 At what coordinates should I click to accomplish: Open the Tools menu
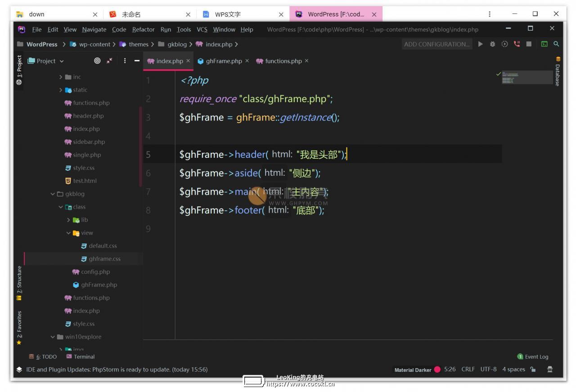click(x=184, y=30)
